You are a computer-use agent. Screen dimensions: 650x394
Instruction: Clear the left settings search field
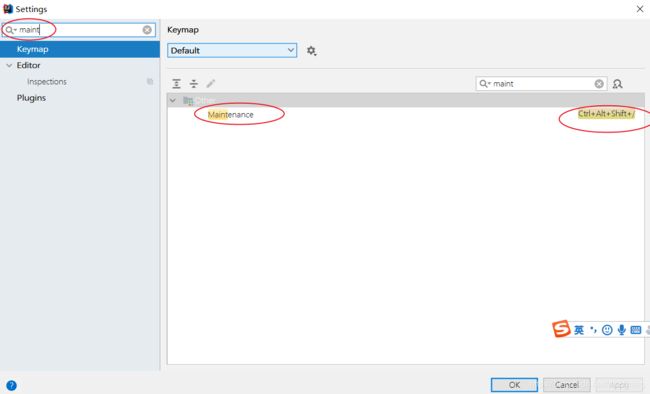tap(147, 30)
